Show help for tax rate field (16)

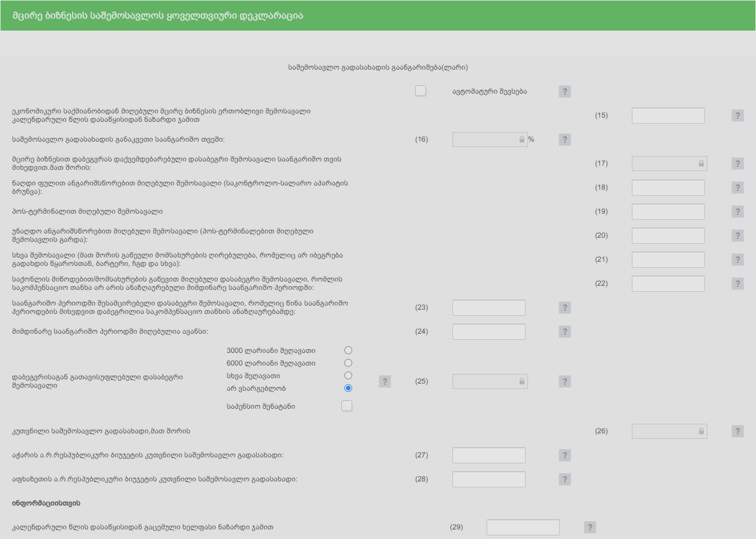[565, 139]
